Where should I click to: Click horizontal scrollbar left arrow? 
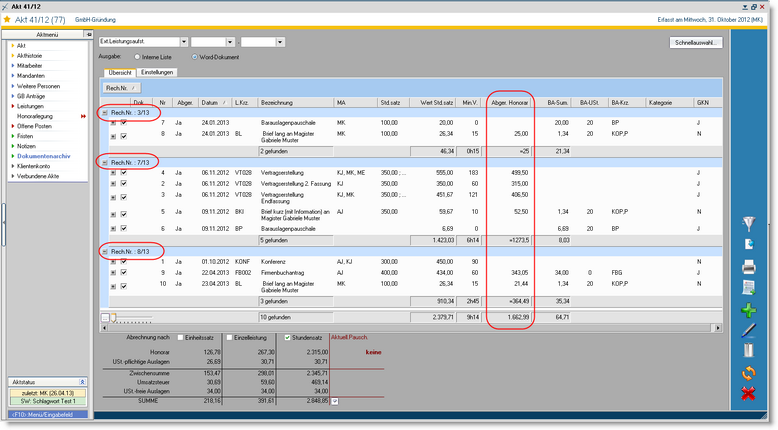tap(104, 328)
